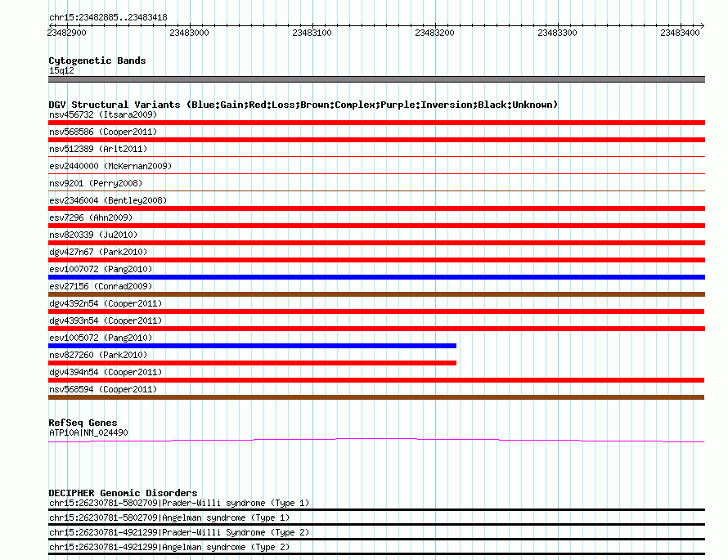The width and height of the screenshot is (728, 560).
Task: Click the nsv568594 (Cooper2011) label
Action: click(103, 389)
